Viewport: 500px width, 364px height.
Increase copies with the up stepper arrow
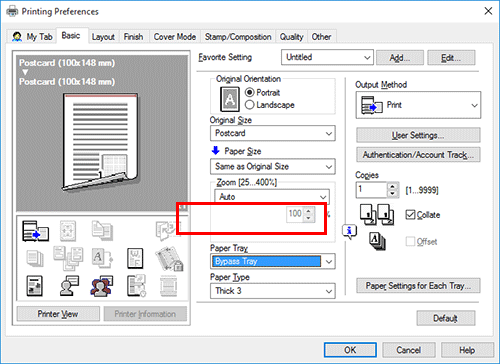tap(393, 187)
